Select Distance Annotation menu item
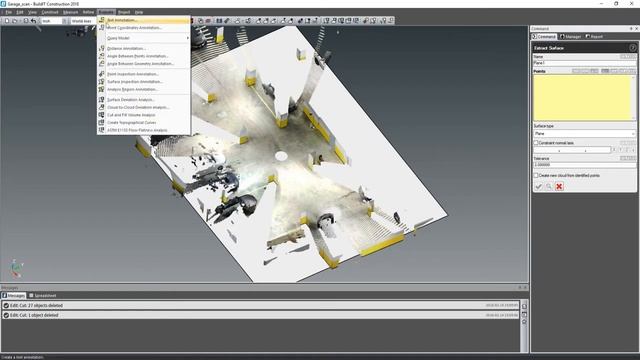 tap(143, 49)
